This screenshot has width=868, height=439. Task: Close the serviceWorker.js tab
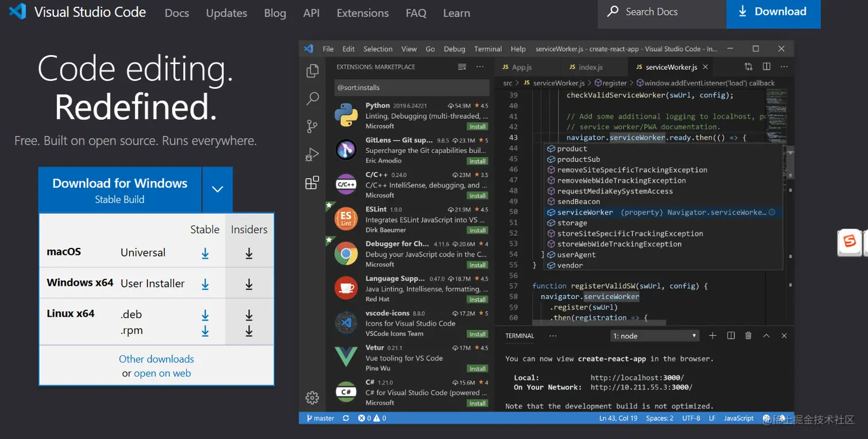point(706,67)
